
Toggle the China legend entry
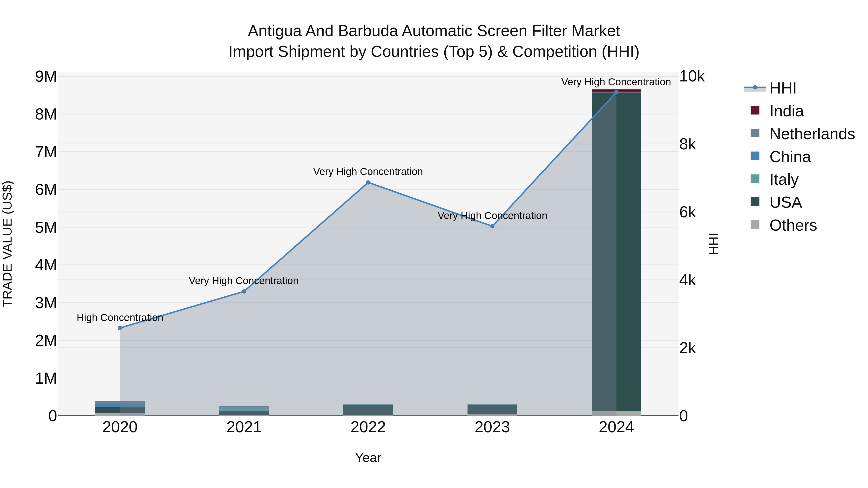(780, 157)
